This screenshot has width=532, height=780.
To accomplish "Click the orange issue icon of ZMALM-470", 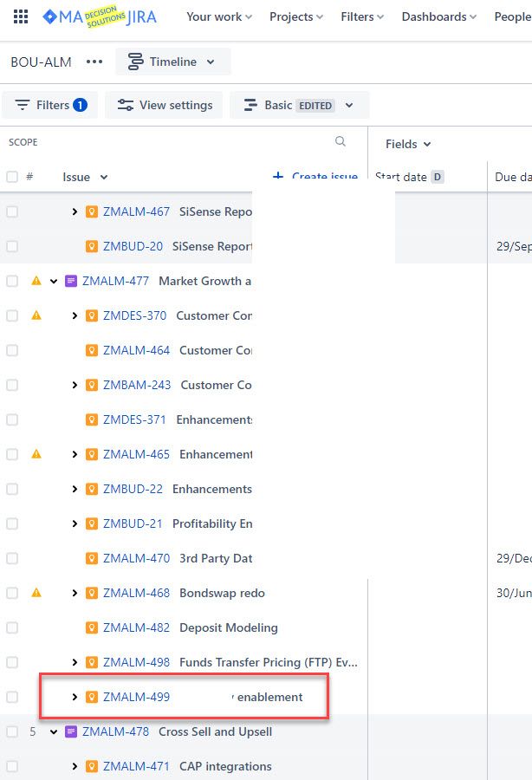I will pos(92,558).
